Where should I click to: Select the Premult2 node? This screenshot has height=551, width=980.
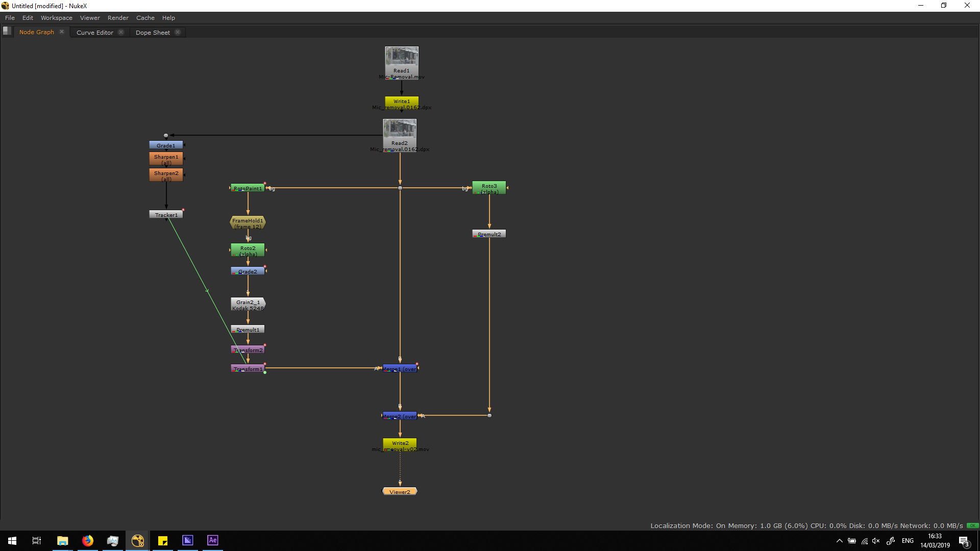[489, 234]
